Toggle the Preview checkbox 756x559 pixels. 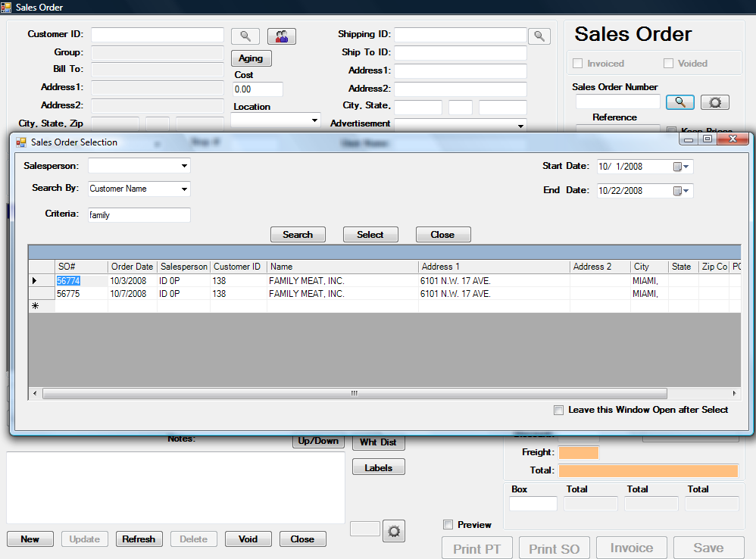coord(448,525)
